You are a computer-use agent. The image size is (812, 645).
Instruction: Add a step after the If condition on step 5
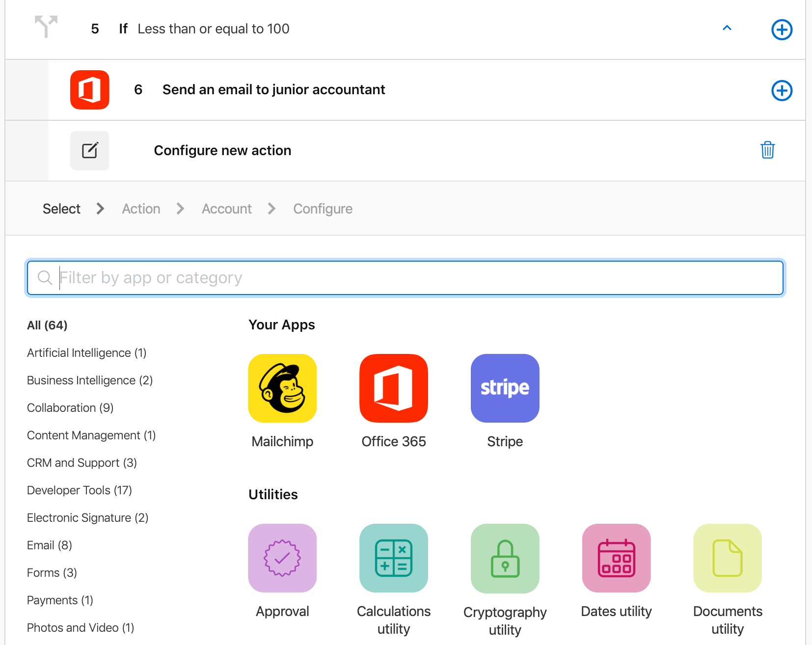coord(782,29)
